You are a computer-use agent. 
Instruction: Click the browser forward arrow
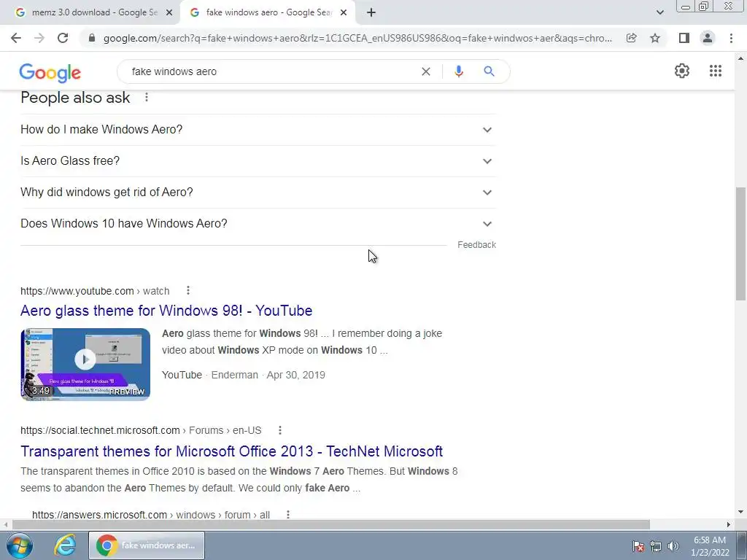tap(39, 38)
